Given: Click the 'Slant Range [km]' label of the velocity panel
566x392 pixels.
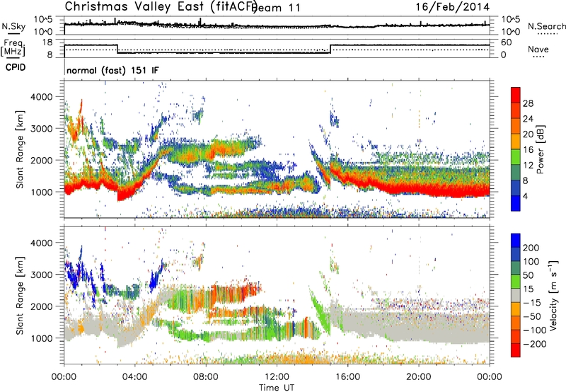Looking at the screenshot, I should click(20, 296).
